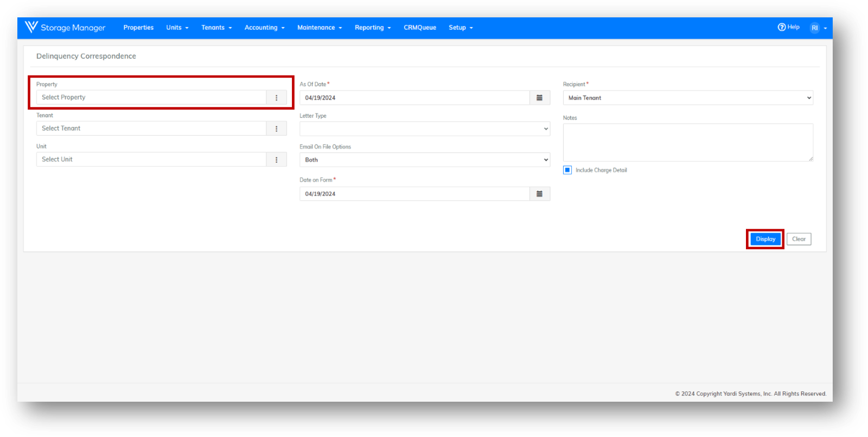This screenshot has height=437, width=868.
Task: Open calendar for Date on Form
Action: point(539,194)
